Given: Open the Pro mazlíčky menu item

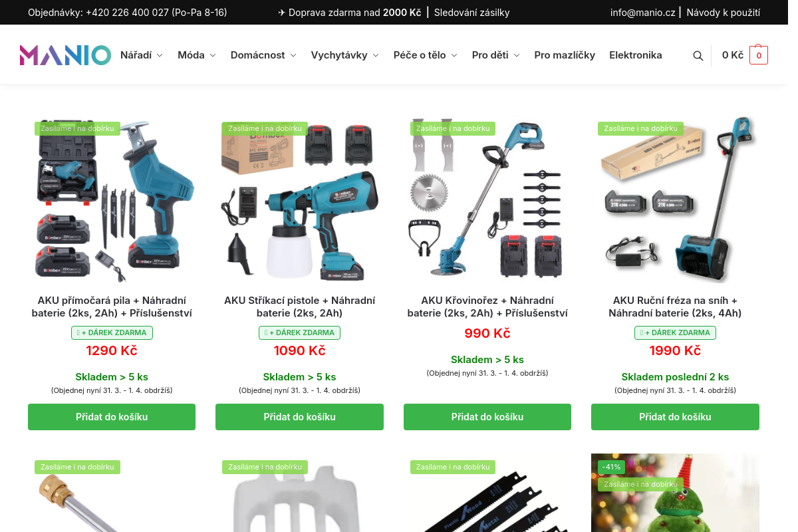Looking at the screenshot, I should tap(565, 55).
